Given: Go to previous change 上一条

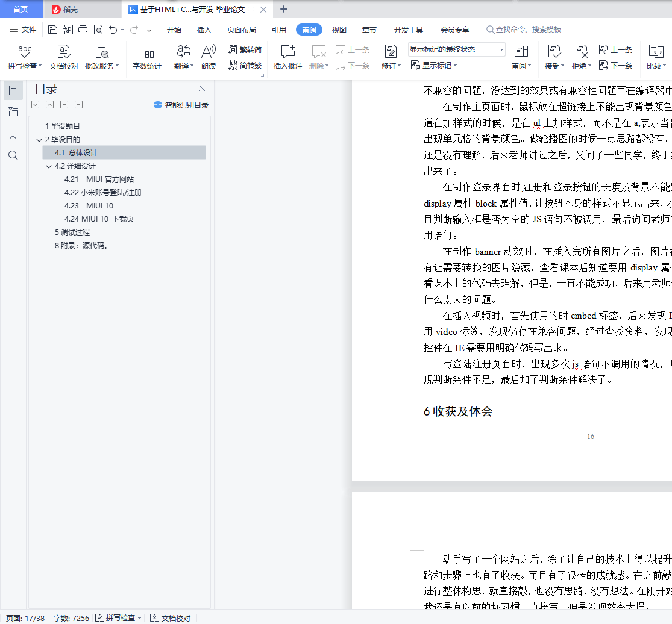Looking at the screenshot, I should (x=615, y=49).
